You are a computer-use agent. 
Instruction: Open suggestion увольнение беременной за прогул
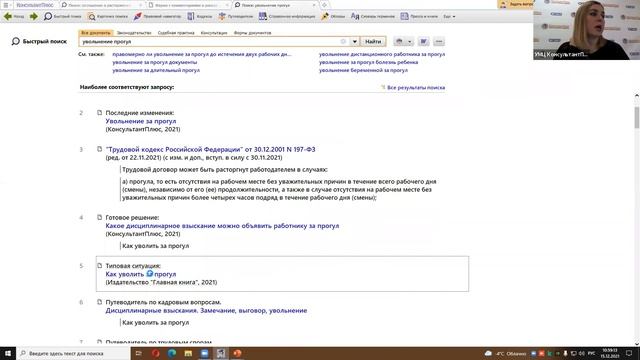(x=363, y=70)
